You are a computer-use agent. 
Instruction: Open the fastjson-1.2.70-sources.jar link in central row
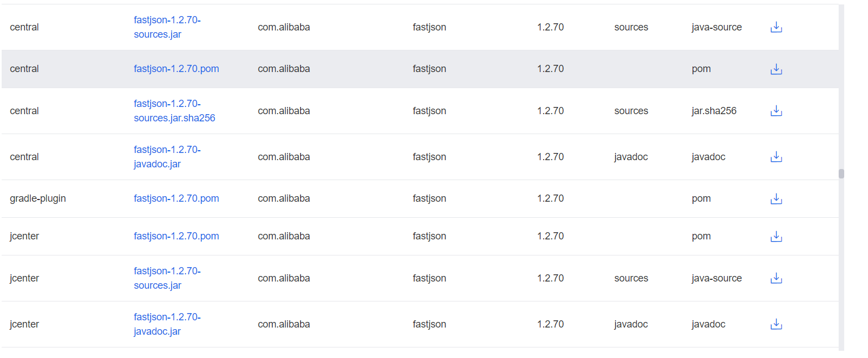[167, 27]
